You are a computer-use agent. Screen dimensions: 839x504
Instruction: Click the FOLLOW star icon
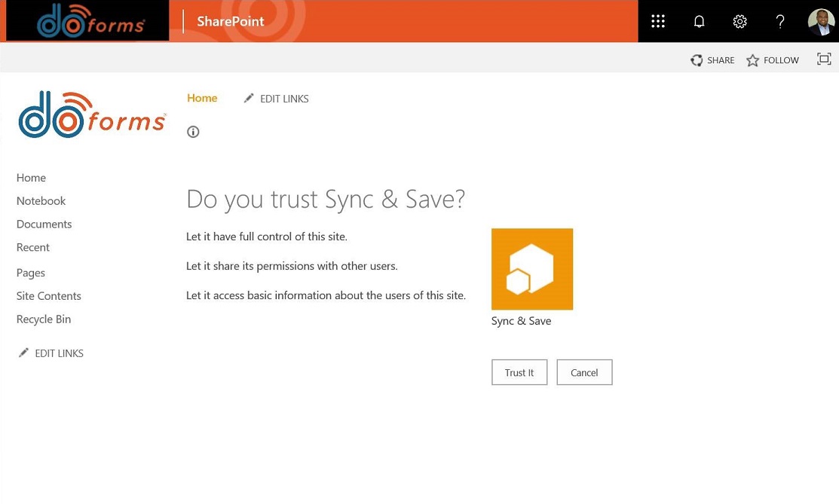pyautogui.click(x=753, y=60)
